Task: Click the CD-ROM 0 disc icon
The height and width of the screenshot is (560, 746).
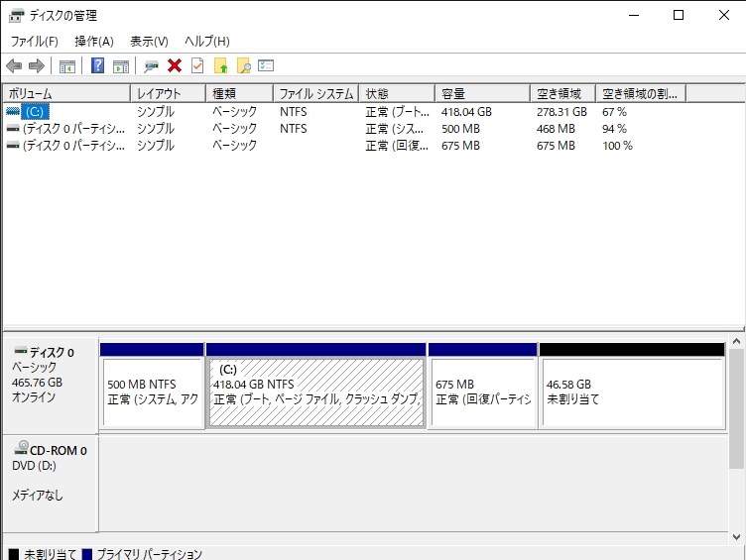Action: click(22, 447)
